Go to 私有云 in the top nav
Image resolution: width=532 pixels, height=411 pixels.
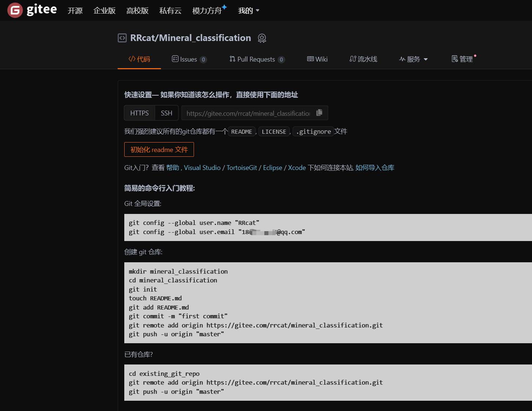170,11
